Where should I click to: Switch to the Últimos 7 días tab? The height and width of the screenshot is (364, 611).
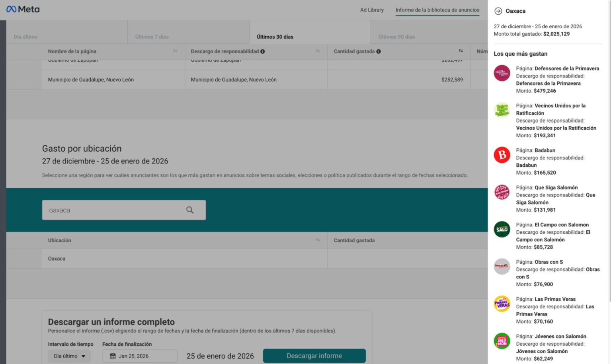coord(189,32)
